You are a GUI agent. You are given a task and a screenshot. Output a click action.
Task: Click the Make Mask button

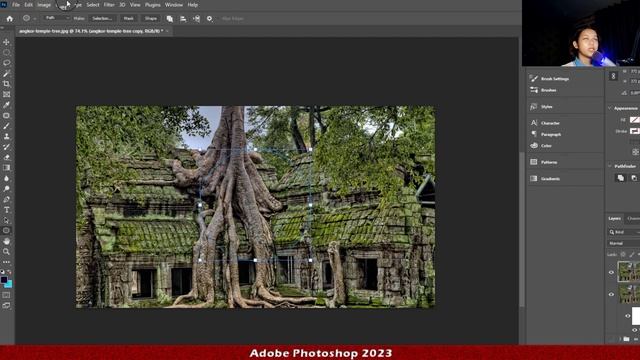[129, 18]
